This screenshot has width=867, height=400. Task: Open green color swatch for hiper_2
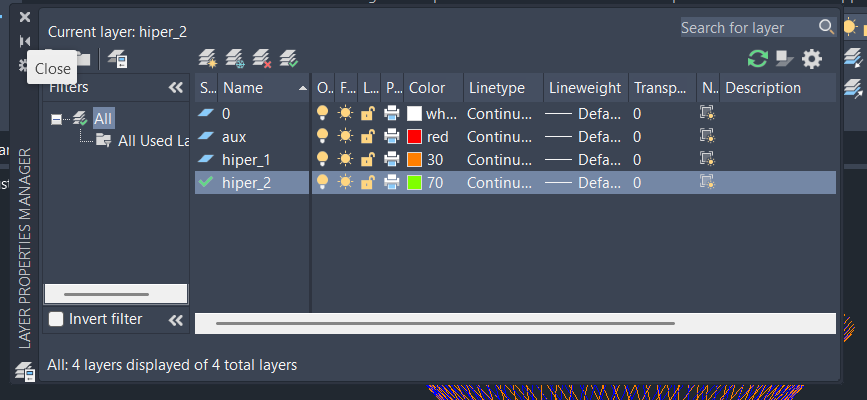414,182
